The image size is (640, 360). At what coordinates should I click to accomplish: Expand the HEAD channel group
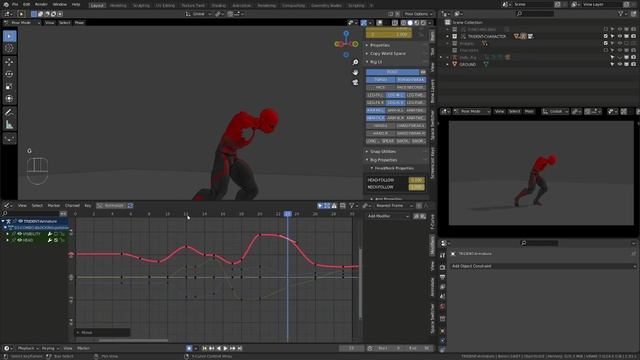coord(7,240)
